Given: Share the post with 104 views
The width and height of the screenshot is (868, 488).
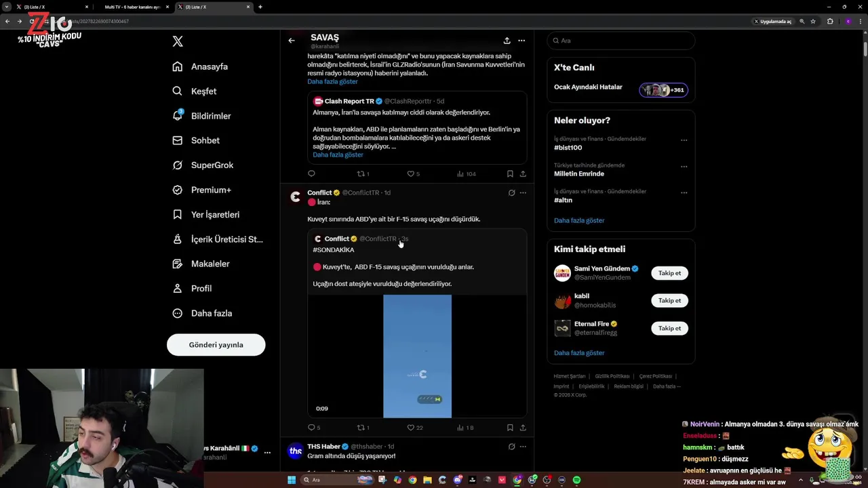Looking at the screenshot, I should click(x=523, y=174).
